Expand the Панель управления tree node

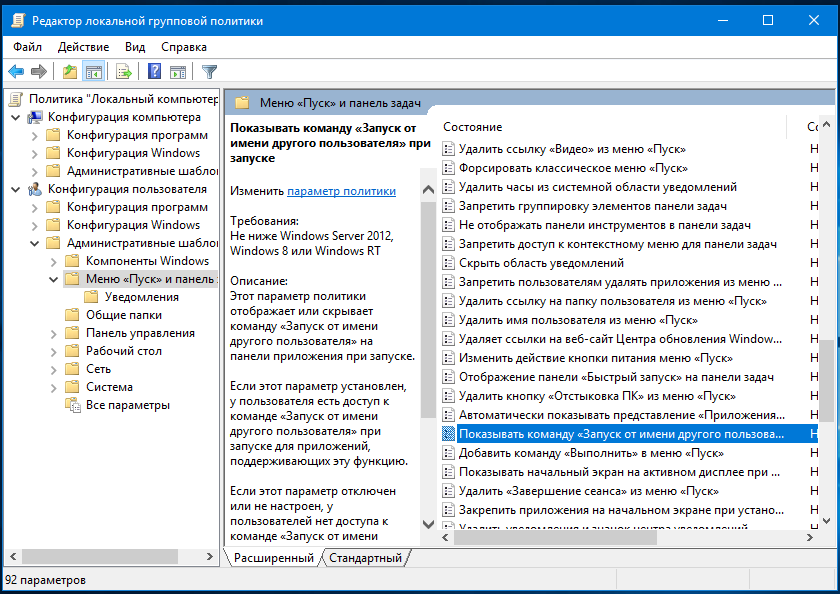pyautogui.click(x=53, y=333)
